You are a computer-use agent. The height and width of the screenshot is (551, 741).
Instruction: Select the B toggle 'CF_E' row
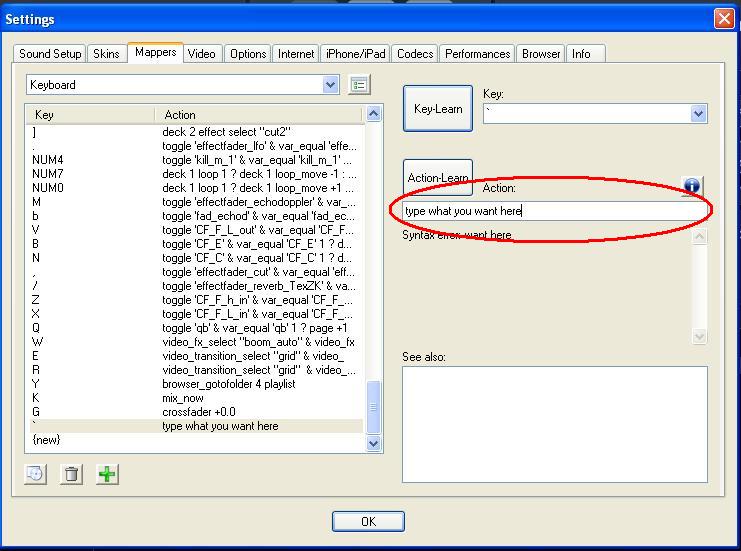pyautogui.click(x=196, y=244)
